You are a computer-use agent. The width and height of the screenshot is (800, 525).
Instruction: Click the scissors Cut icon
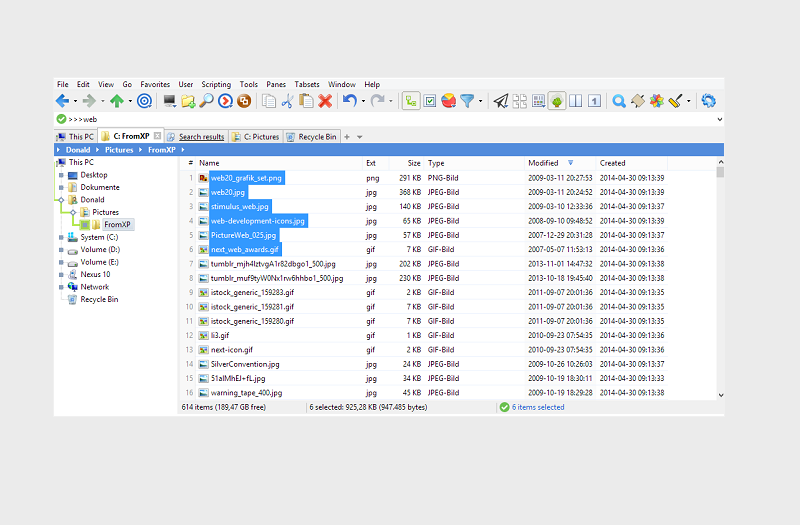click(287, 101)
